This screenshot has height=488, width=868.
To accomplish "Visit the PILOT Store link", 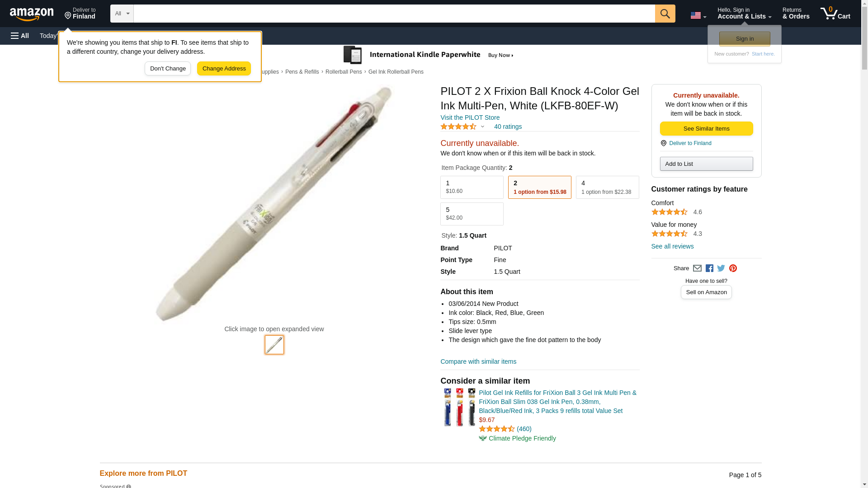I will (x=470, y=117).
